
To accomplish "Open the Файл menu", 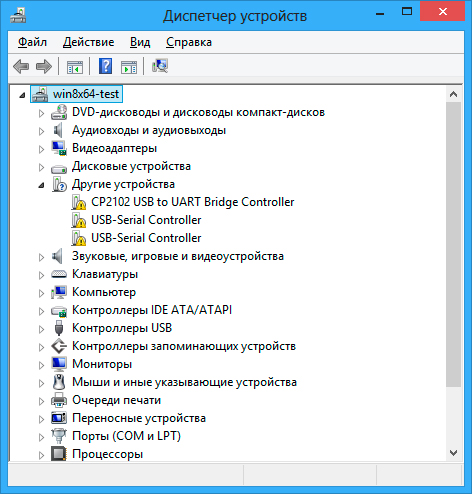I will pyautogui.click(x=32, y=42).
